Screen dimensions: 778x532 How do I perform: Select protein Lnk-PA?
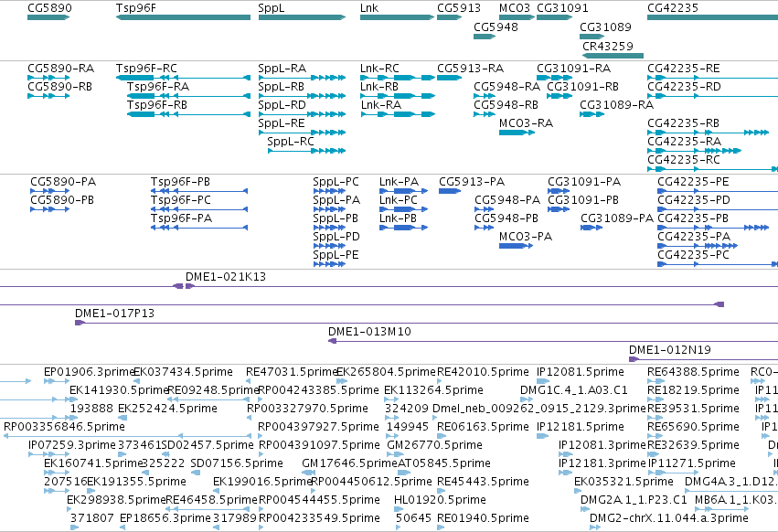point(403,191)
